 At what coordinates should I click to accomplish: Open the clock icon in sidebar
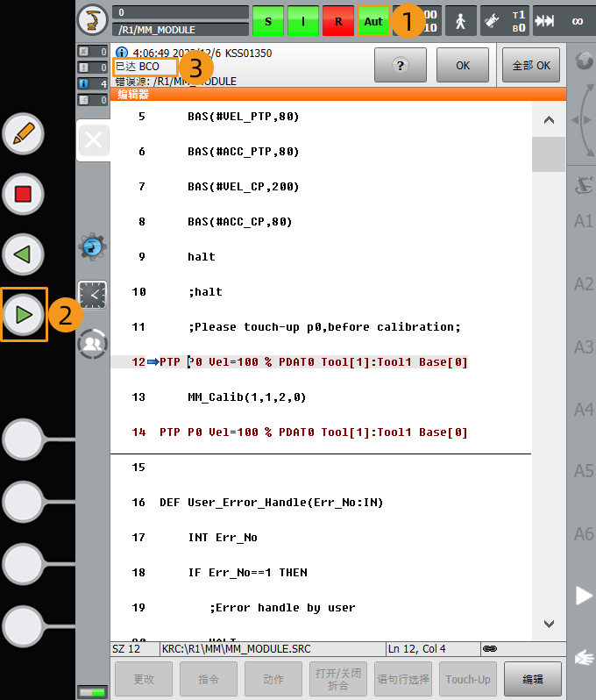coord(93,295)
